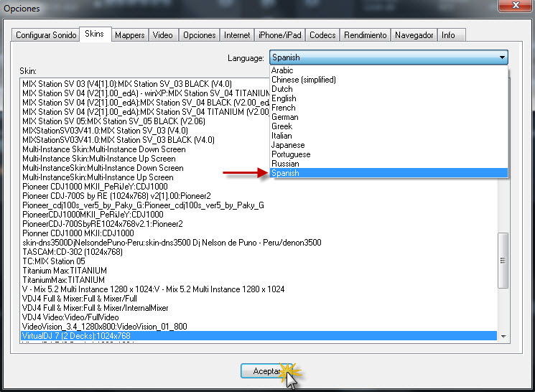Select TC:MIX Station 05 skin
The height and width of the screenshot is (392, 535).
(x=259, y=261)
